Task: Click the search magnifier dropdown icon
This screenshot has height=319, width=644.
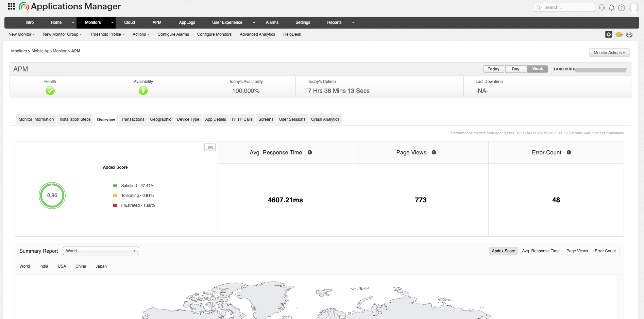Action: [539, 7]
